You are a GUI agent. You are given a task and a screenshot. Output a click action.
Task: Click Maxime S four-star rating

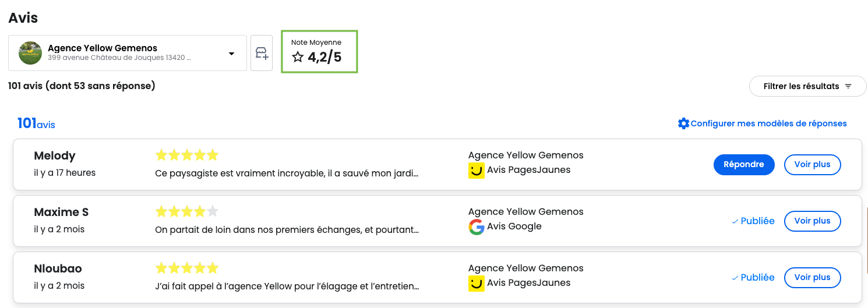click(x=186, y=211)
